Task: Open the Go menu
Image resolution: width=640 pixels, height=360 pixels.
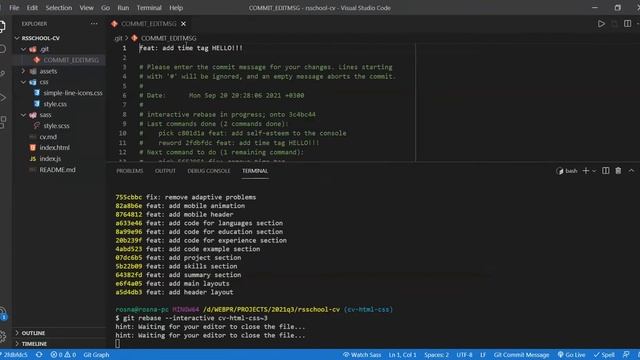Action: [105, 8]
